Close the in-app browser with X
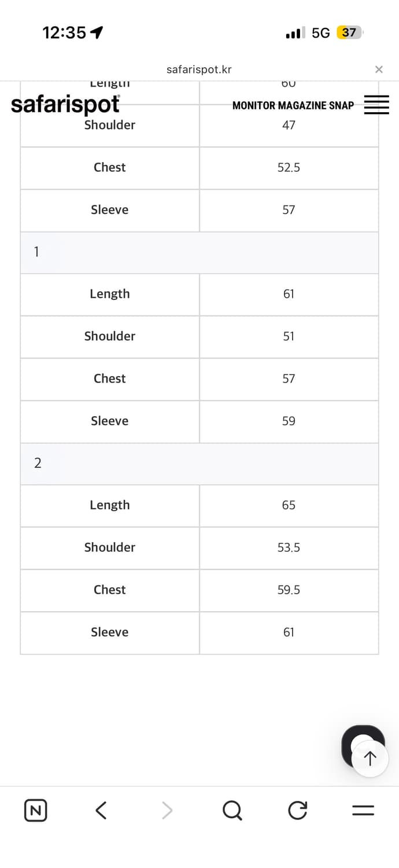 [379, 69]
